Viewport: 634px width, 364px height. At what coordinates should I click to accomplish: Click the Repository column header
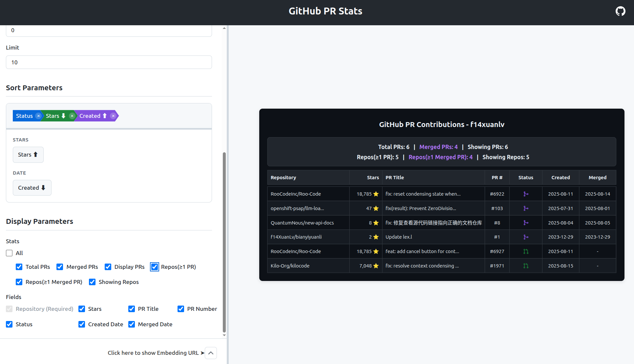(x=308, y=178)
